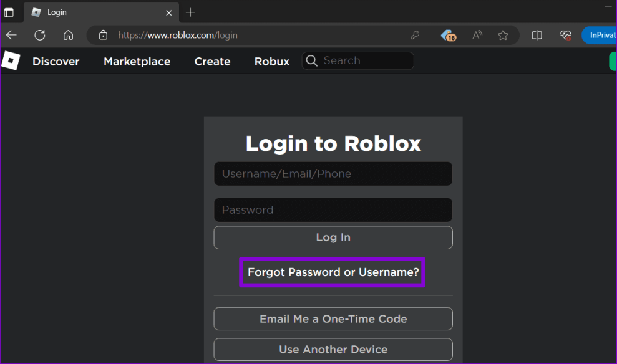Go to the Marketplace section
The width and height of the screenshot is (617, 364).
(137, 61)
